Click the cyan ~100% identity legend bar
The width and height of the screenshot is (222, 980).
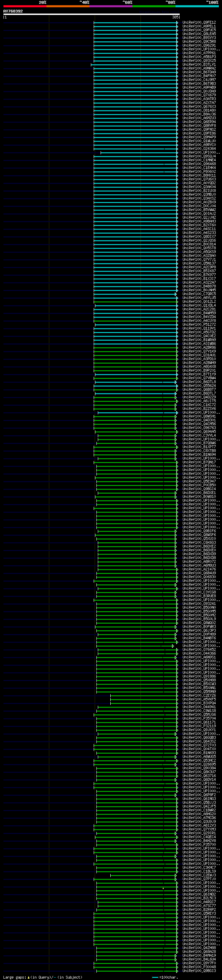197,6
